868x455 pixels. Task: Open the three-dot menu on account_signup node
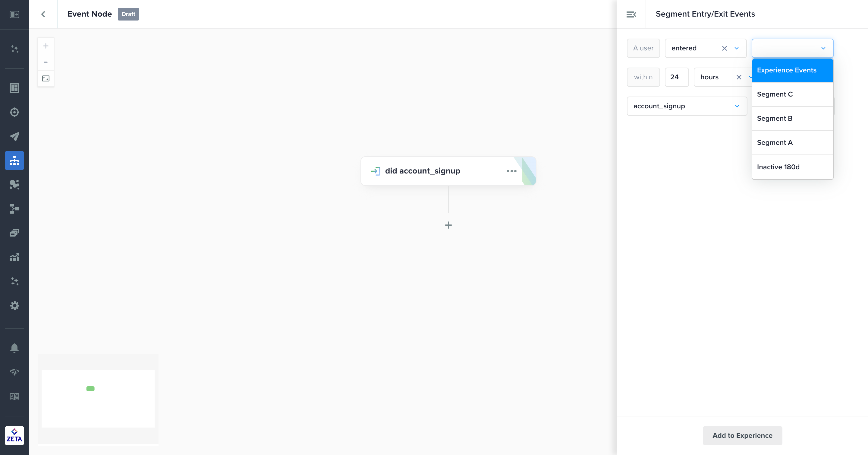click(x=511, y=171)
